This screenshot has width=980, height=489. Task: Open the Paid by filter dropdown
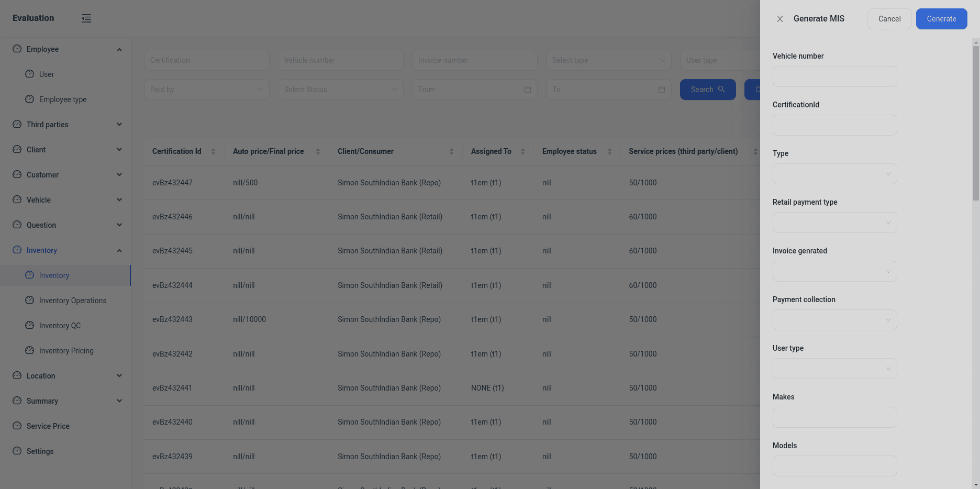coord(206,90)
